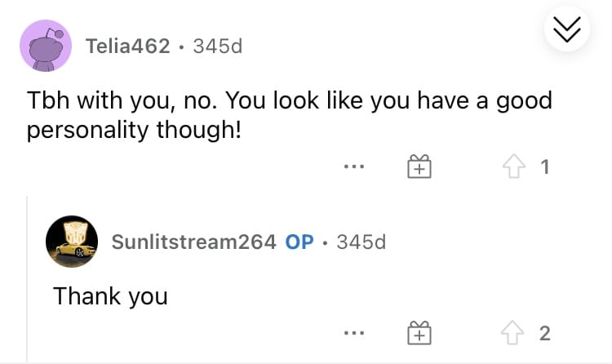This screenshot has height=364, width=612.
Task: Open the Sunlitstream264 username profile link
Action: tap(193, 242)
